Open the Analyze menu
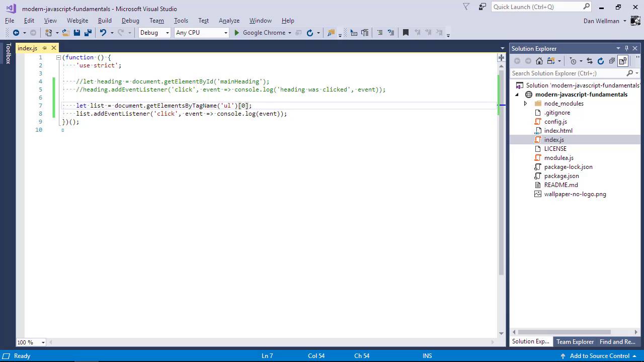This screenshot has height=362, width=644. coord(229,21)
